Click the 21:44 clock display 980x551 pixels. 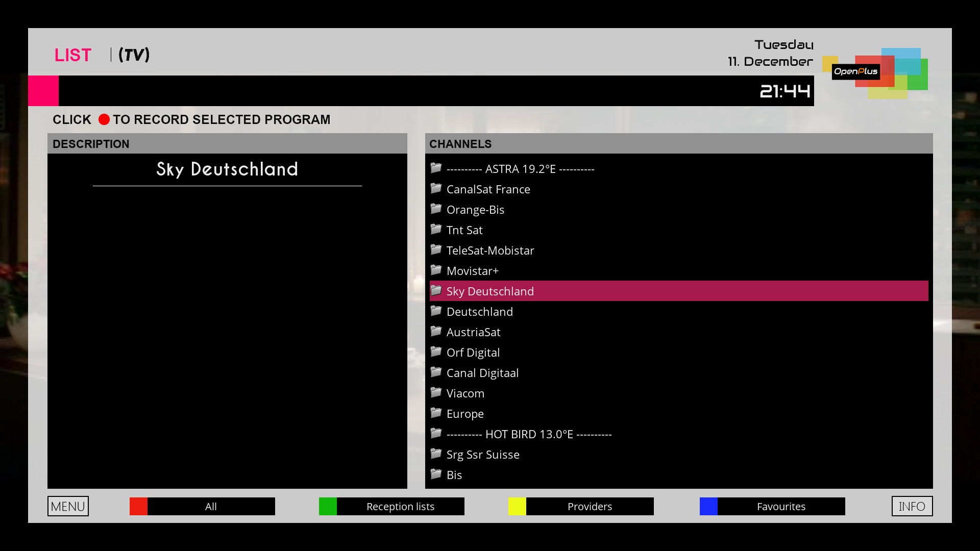coord(785,91)
